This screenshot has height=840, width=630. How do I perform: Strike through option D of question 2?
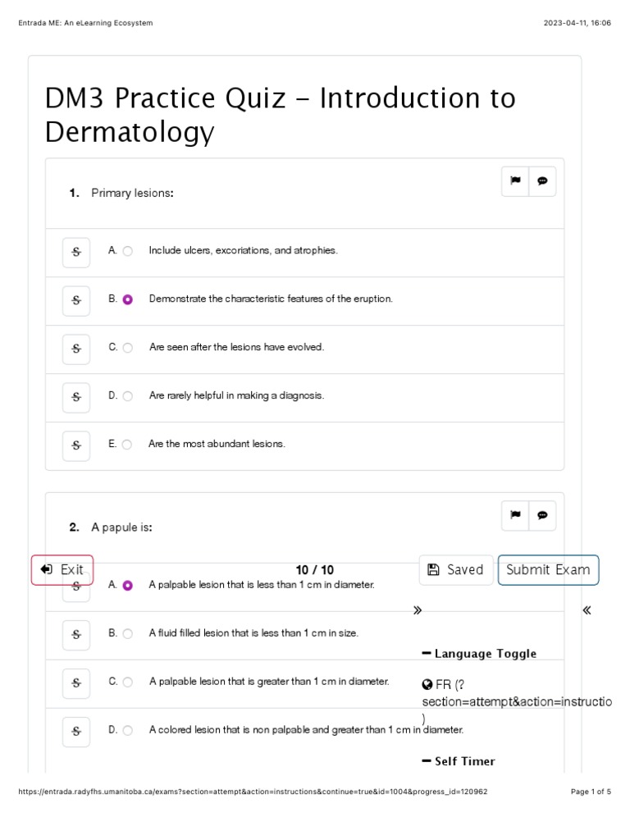[76, 731]
